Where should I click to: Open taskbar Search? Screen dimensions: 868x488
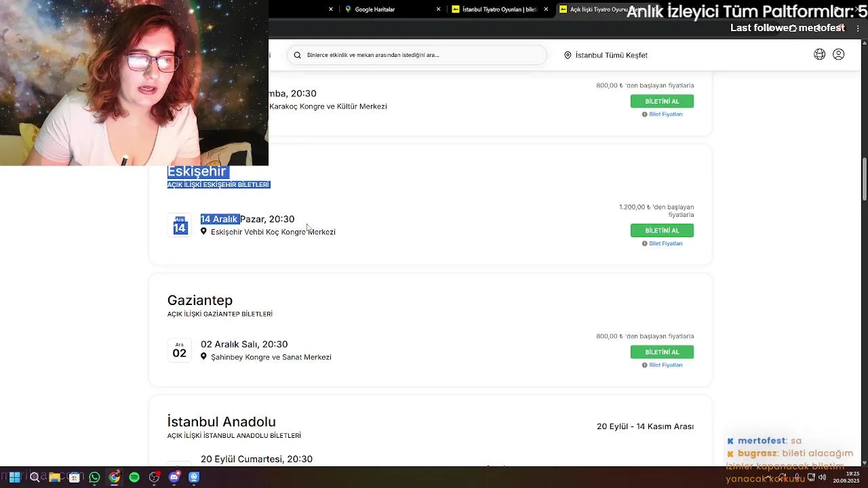tap(34, 477)
